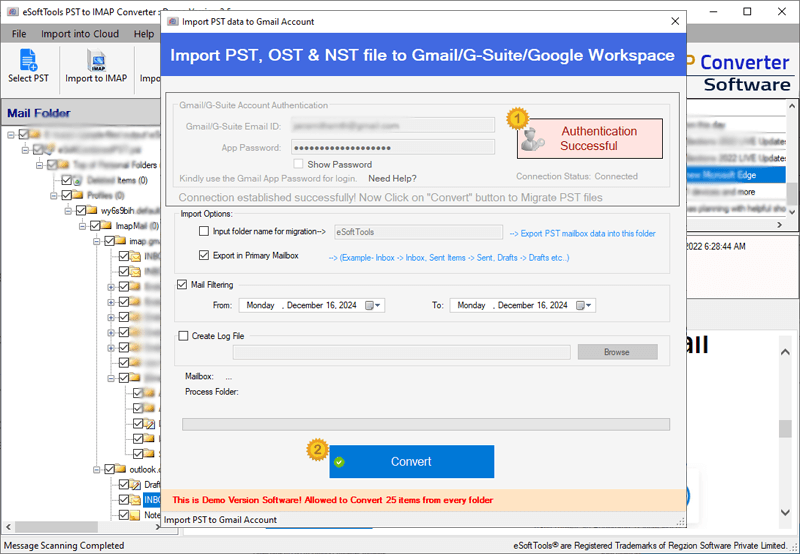Image resolution: width=800 pixels, height=554 pixels.
Task: Click the red Demo Version Software notice
Action: pyautogui.click(x=333, y=500)
